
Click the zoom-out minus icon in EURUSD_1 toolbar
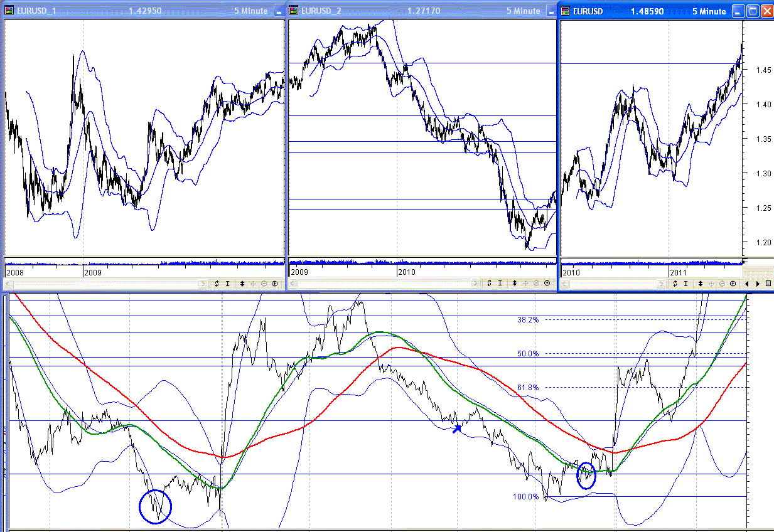[x=264, y=284]
